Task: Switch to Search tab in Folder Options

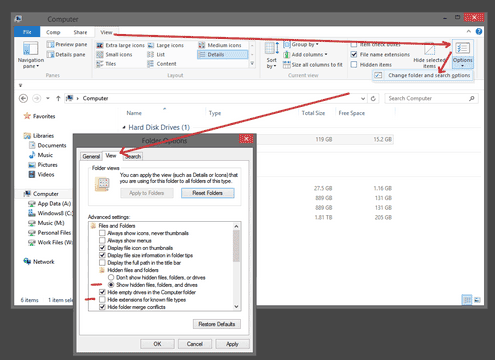Action: (133, 156)
